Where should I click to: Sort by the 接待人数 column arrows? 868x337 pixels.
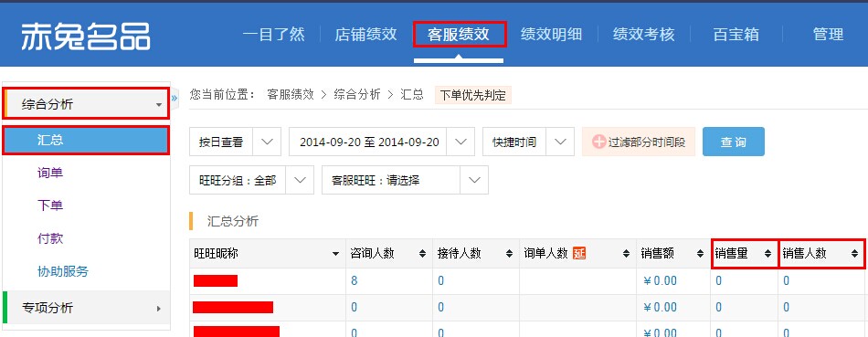[509, 254]
